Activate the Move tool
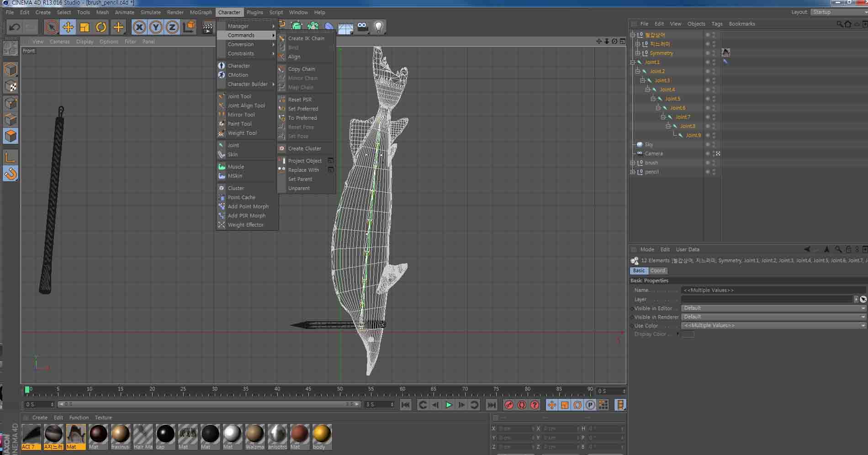Screen dimensions: 868x455 (x=68, y=27)
